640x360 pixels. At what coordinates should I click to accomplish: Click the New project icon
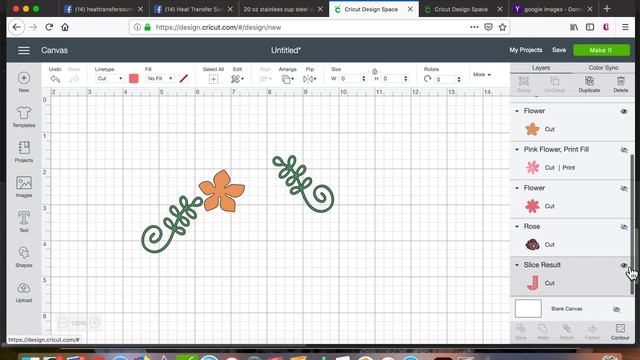click(x=24, y=78)
